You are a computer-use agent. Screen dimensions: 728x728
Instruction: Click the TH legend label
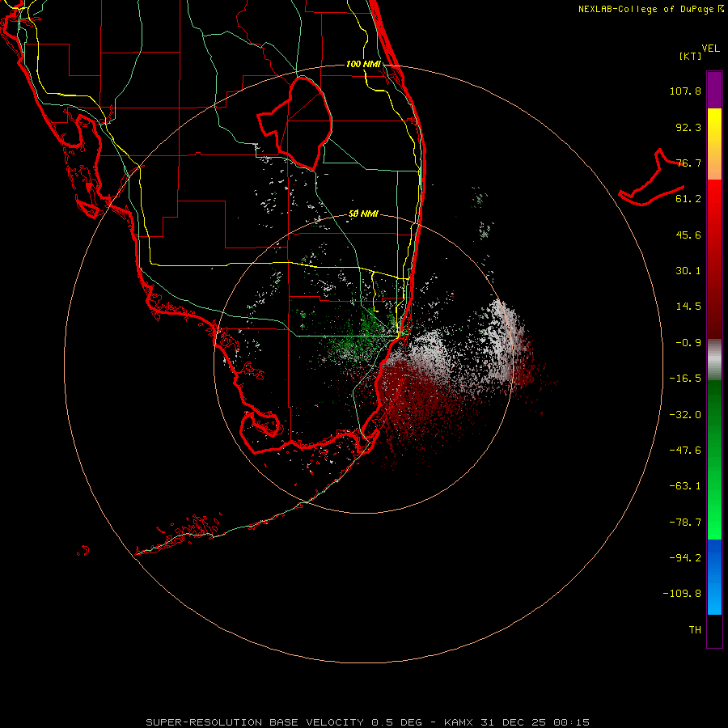(x=695, y=630)
